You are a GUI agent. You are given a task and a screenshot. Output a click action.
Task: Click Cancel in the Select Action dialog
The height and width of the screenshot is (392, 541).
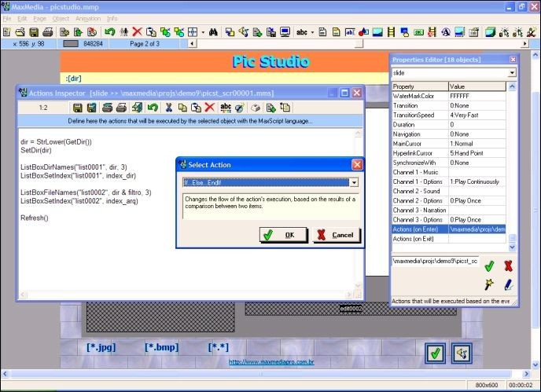[337, 235]
